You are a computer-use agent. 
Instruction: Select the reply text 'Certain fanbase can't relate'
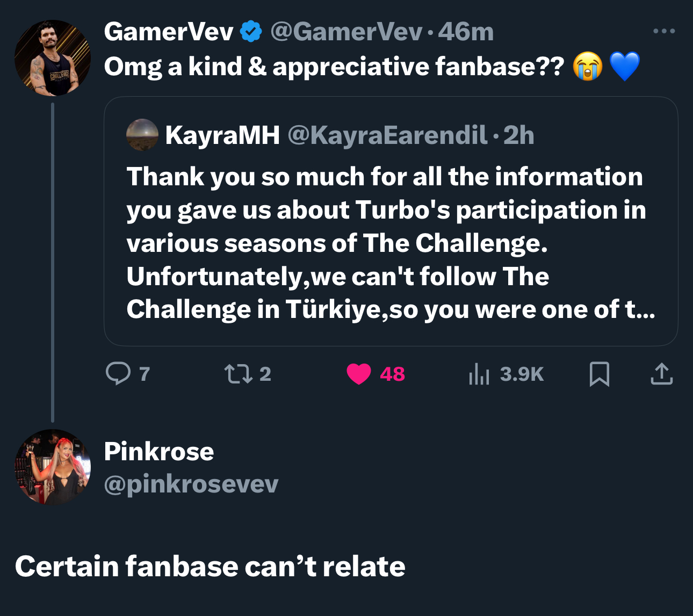[210, 567]
